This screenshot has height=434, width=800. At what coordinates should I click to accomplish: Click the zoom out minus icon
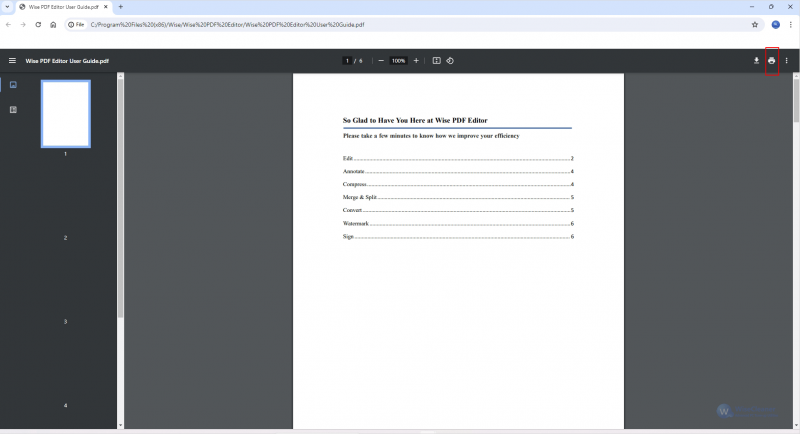(381, 61)
